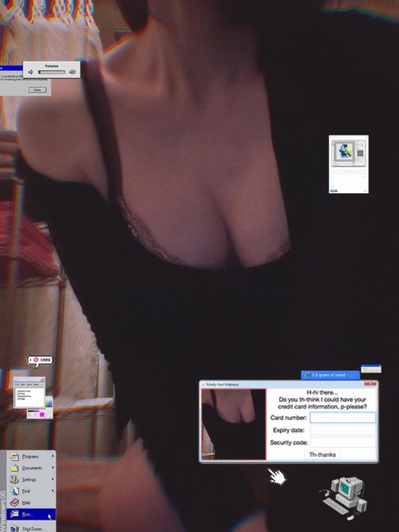This screenshot has width=399, height=532.
Task: Adjust the Volume slider track
Action: point(51,72)
